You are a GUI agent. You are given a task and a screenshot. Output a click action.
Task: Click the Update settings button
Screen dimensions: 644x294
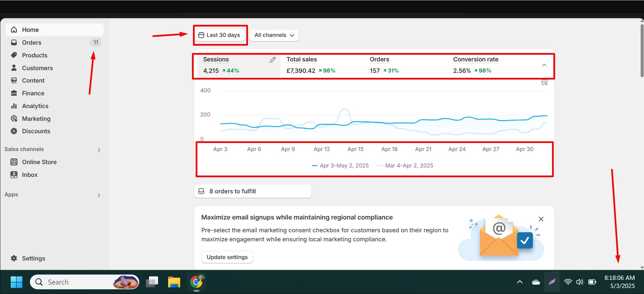point(227,257)
